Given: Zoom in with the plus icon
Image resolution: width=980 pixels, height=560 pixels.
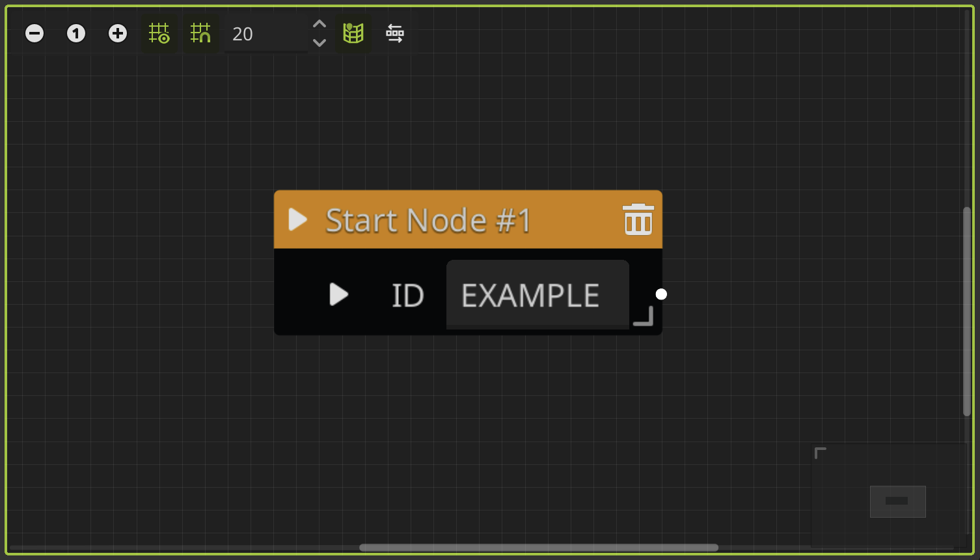Looking at the screenshot, I should pos(118,33).
